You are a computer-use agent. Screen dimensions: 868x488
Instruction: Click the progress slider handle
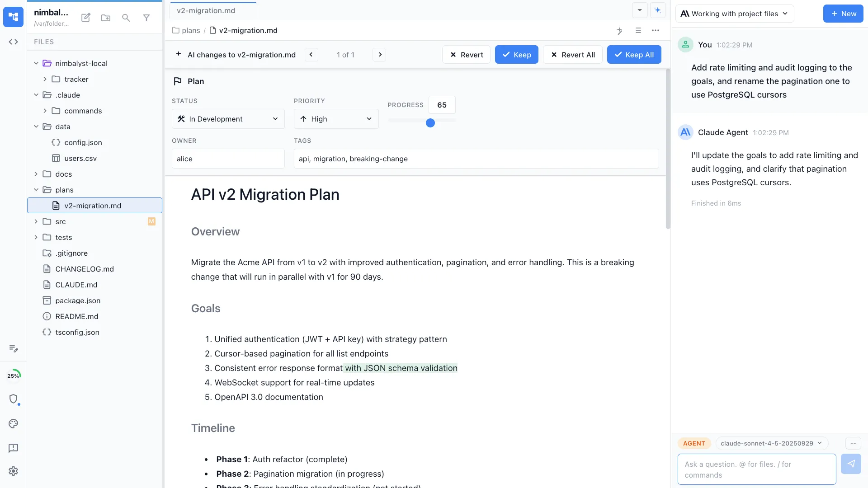(430, 123)
